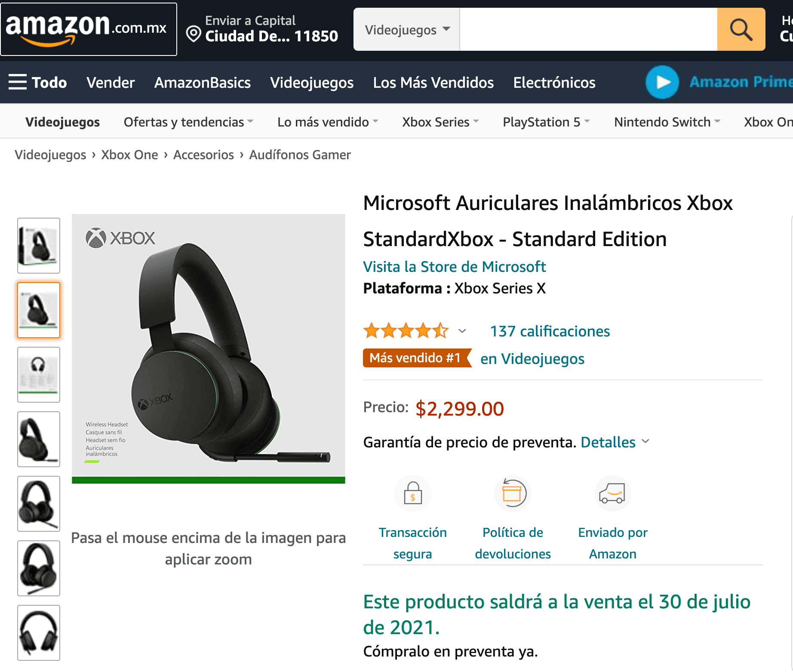Click the Amazon Prime play icon
The width and height of the screenshot is (793, 672).
point(662,82)
